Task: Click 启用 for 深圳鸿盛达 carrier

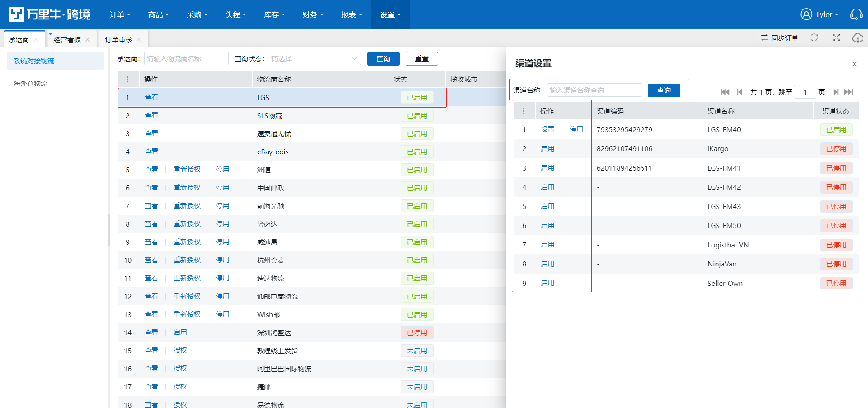Action: pyautogui.click(x=180, y=332)
